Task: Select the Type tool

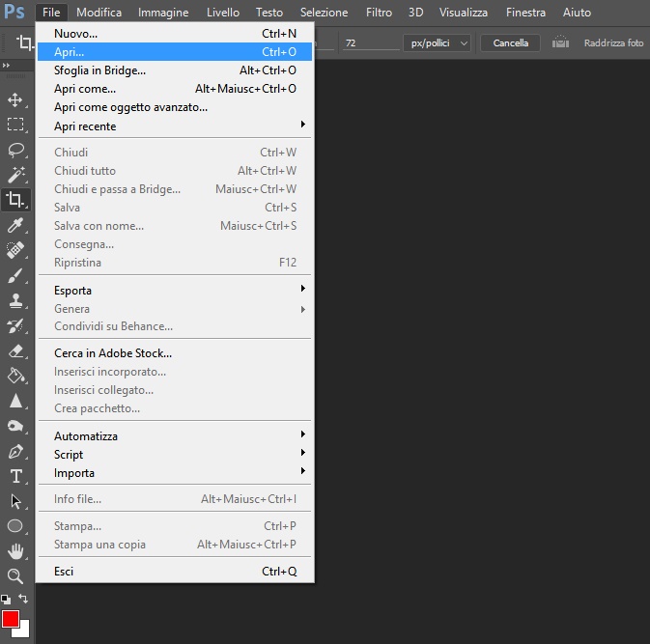Action: 15,476
